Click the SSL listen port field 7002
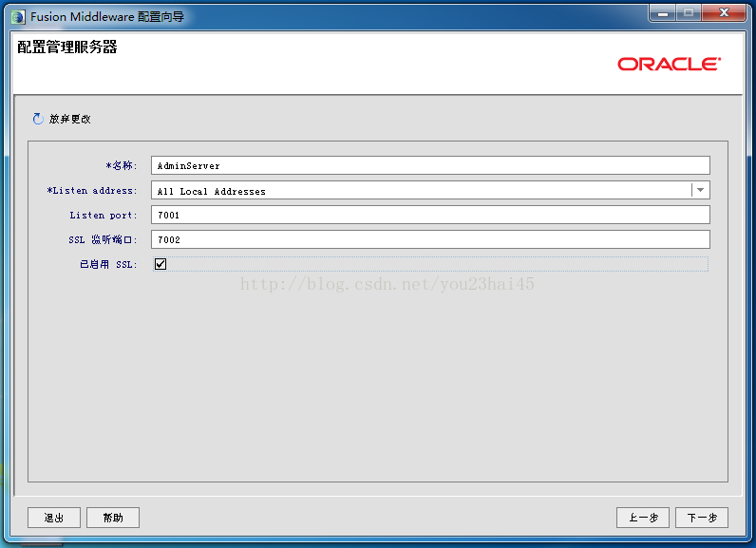The height and width of the screenshot is (548, 756). (x=430, y=239)
